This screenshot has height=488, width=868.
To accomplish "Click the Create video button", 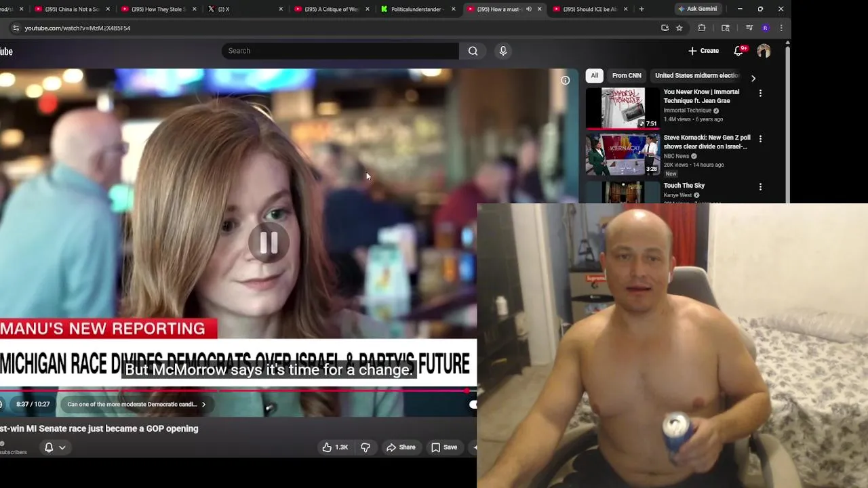I will pos(703,51).
